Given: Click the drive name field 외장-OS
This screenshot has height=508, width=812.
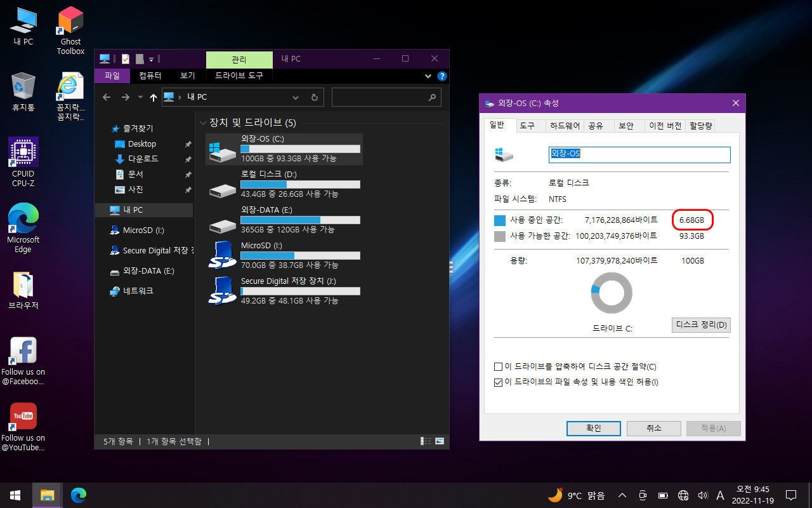Looking at the screenshot, I should point(639,154).
